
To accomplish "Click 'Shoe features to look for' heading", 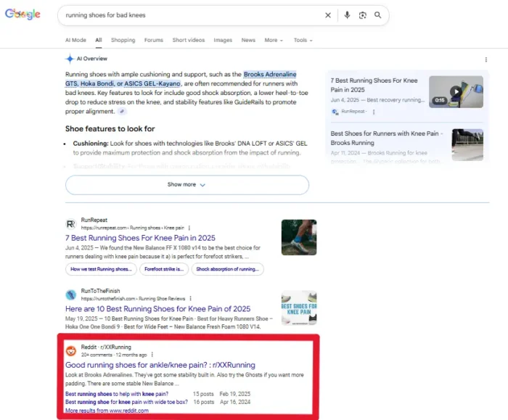I will click(110, 129).
